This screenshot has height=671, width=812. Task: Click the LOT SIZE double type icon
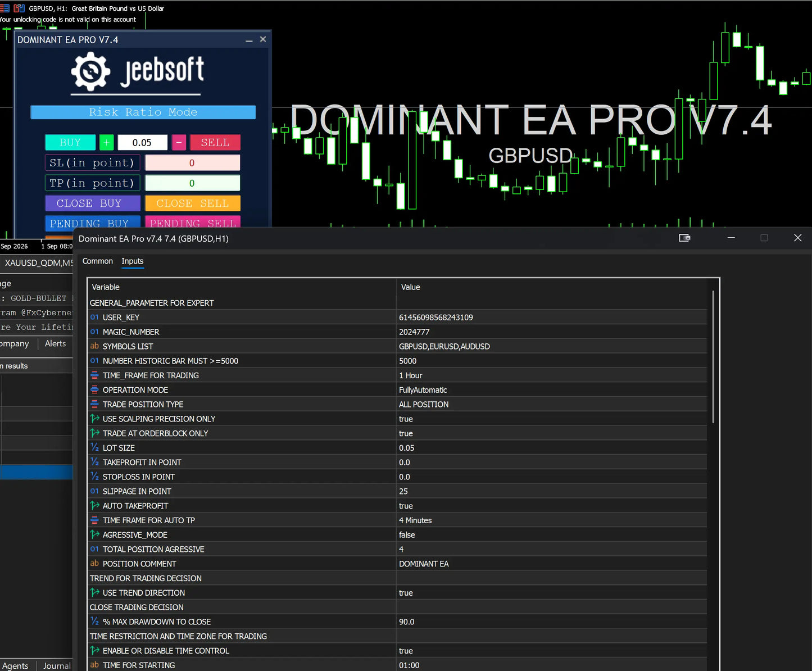coord(94,448)
